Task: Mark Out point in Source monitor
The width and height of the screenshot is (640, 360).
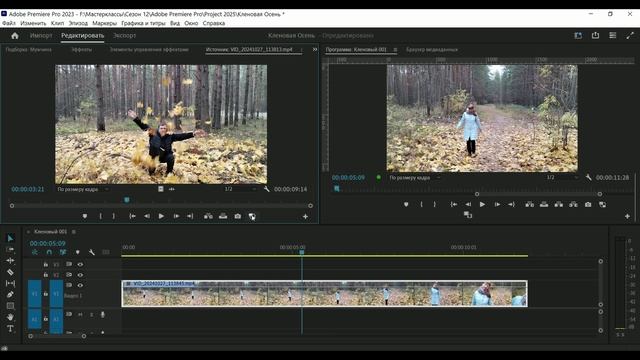Action: (x=114, y=216)
